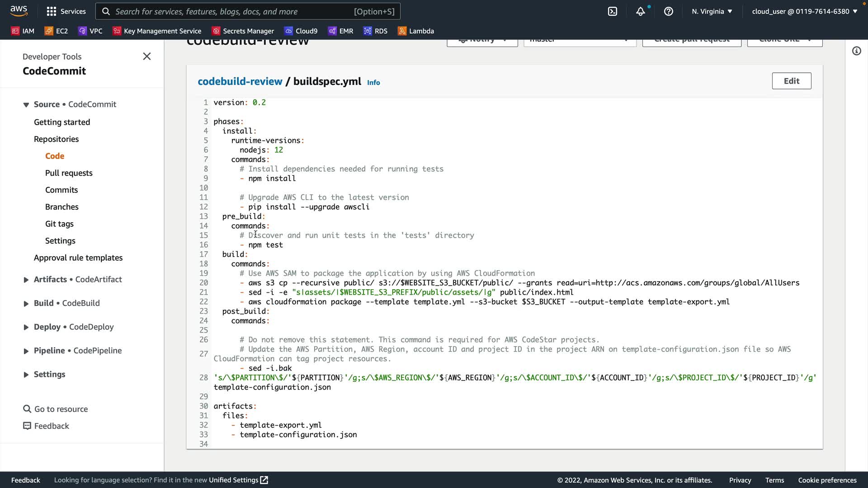Click the help question mark icon
The height and width of the screenshot is (488, 868).
pos(669,11)
